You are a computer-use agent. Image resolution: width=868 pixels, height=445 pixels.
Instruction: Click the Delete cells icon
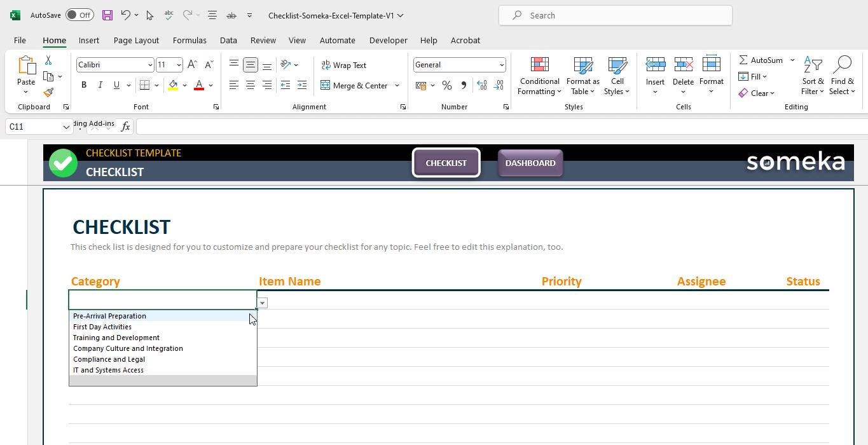click(683, 65)
